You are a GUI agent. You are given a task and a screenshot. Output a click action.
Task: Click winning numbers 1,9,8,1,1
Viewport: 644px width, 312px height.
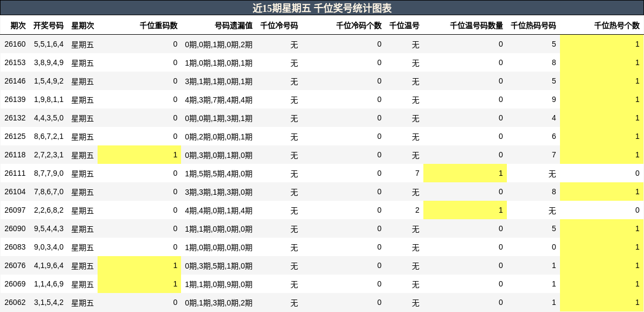[49, 99]
